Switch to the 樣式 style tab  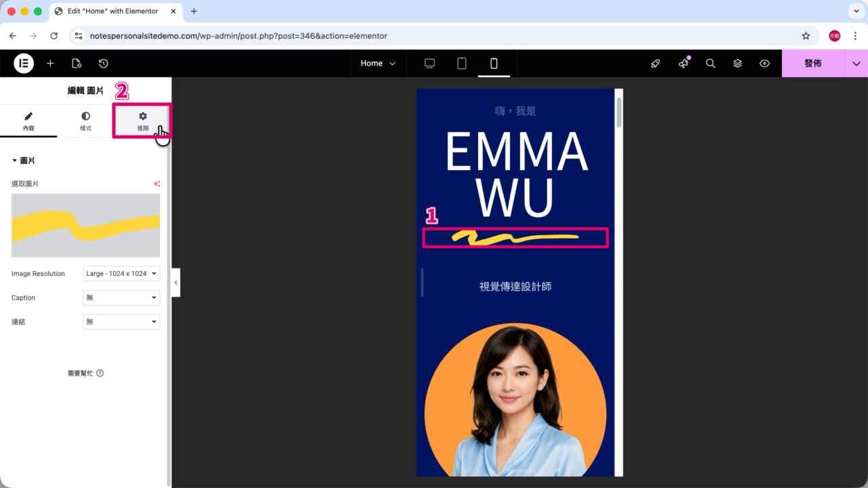(85, 121)
